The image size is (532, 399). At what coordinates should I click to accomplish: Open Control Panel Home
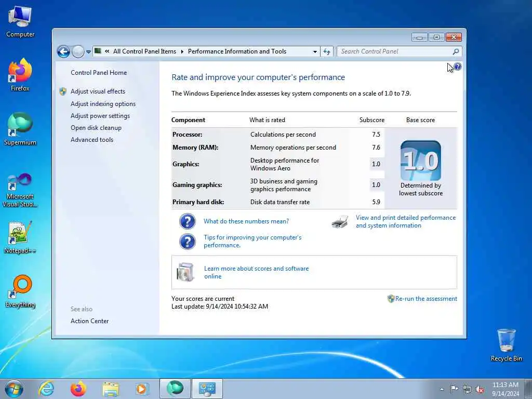pyautogui.click(x=99, y=73)
